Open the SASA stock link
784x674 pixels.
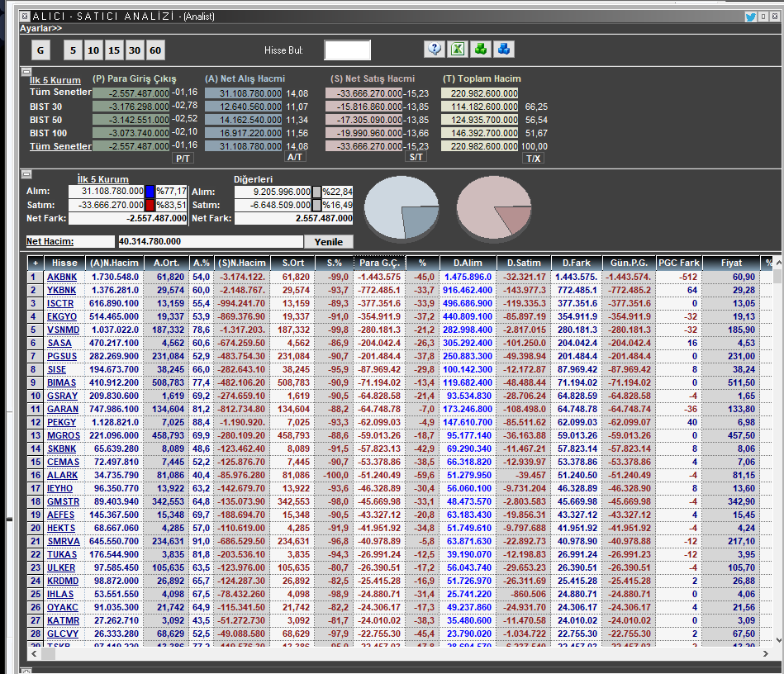tap(59, 343)
